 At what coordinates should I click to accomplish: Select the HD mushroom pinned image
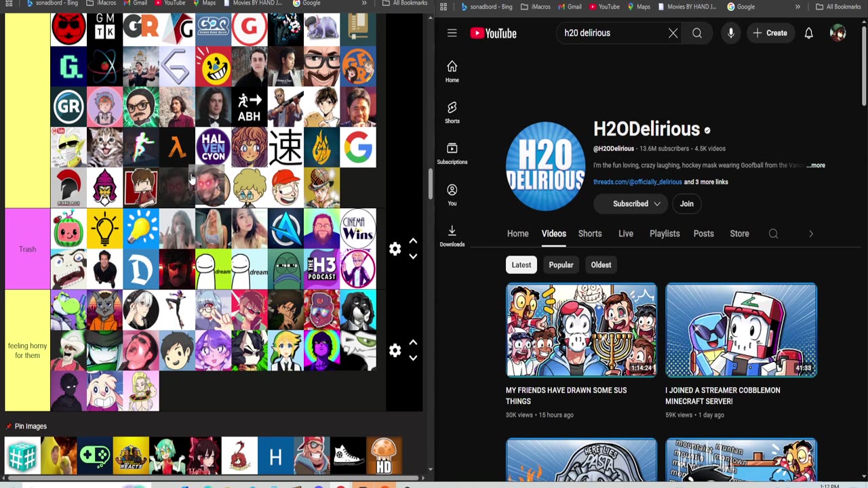point(384,455)
